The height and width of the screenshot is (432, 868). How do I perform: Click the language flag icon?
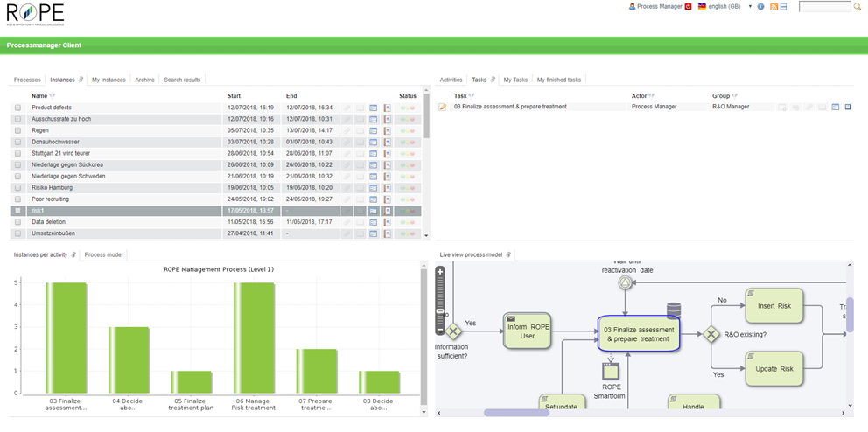tap(702, 7)
